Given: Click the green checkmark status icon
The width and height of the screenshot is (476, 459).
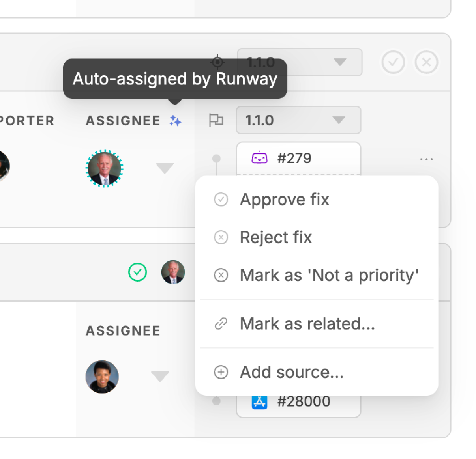Looking at the screenshot, I should [137, 272].
